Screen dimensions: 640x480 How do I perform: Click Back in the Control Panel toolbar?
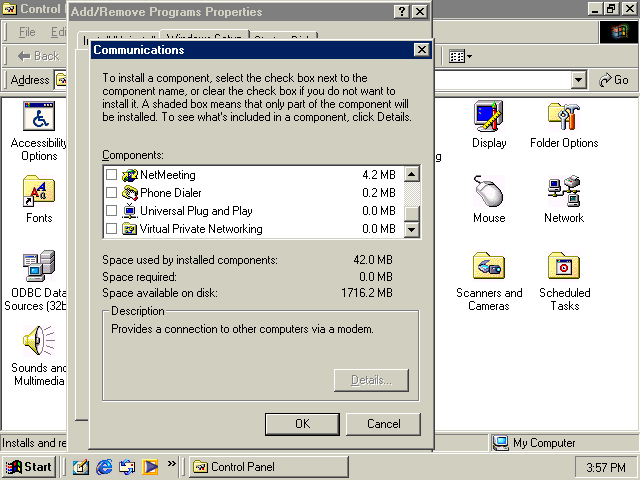[38, 56]
